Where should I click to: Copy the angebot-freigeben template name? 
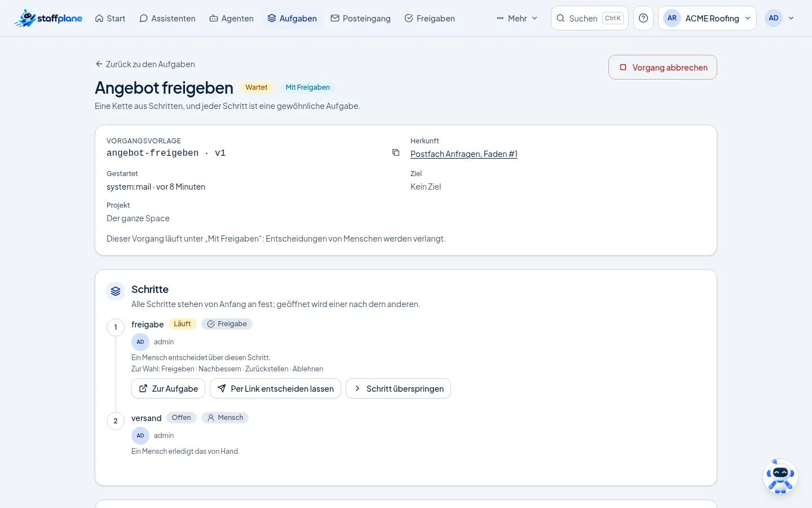point(396,152)
